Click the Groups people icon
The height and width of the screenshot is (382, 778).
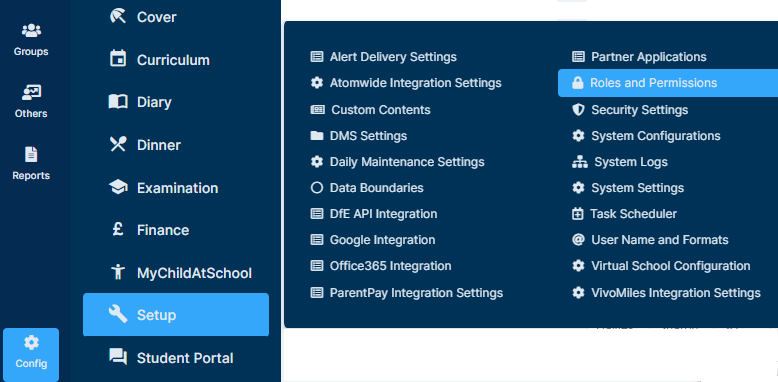click(x=31, y=31)
